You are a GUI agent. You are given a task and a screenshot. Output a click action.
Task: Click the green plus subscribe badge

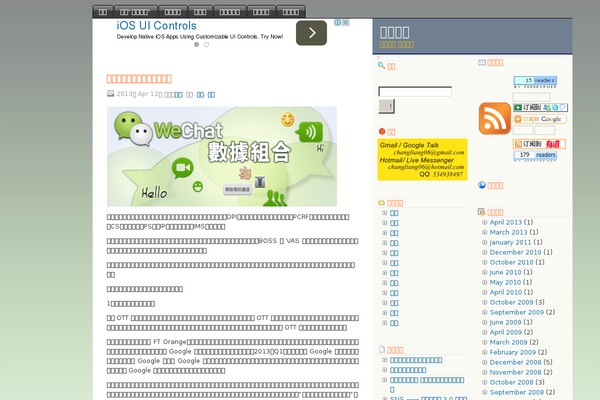coord(540,108)
